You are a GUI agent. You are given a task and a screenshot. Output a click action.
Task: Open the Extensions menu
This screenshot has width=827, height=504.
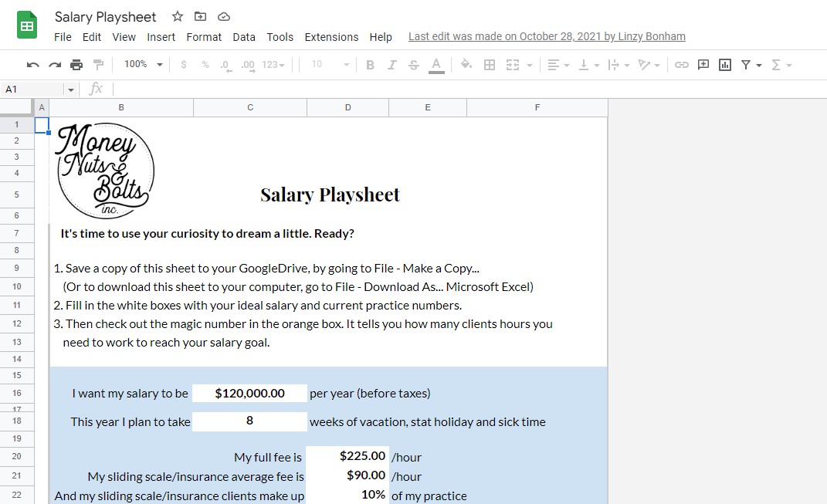click(x=331, y=36)
